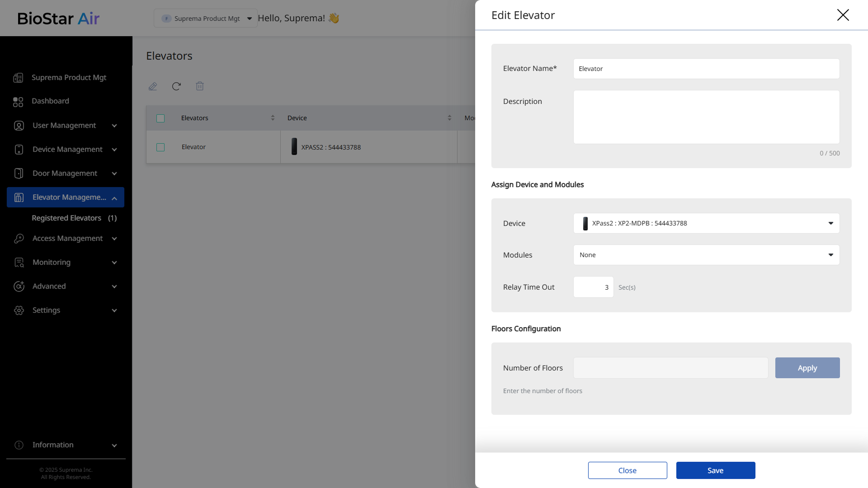Click the Advanced sidebar icon
Image resolution: width=868 pixels, height=488 pixels.
pyautogui.click(x=19, y=286)
